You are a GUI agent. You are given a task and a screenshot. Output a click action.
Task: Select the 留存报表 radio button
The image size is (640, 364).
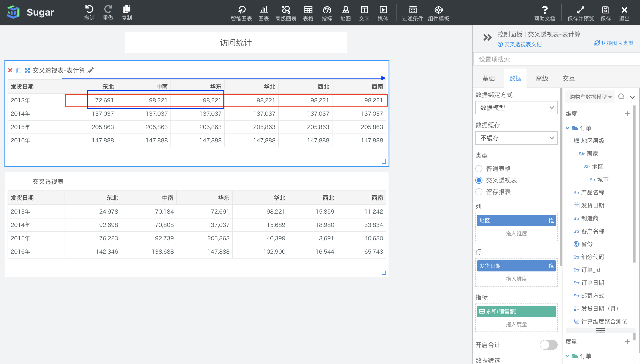[x=479, y=191]
